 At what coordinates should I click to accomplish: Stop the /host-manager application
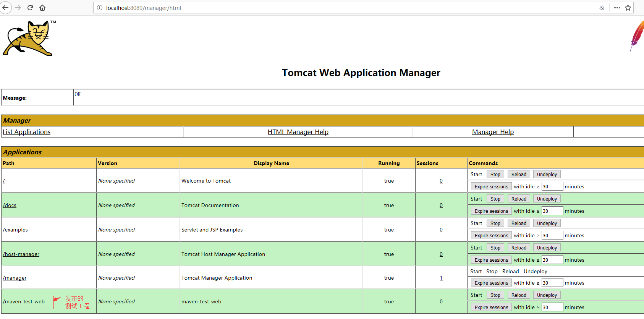[495, 248]
